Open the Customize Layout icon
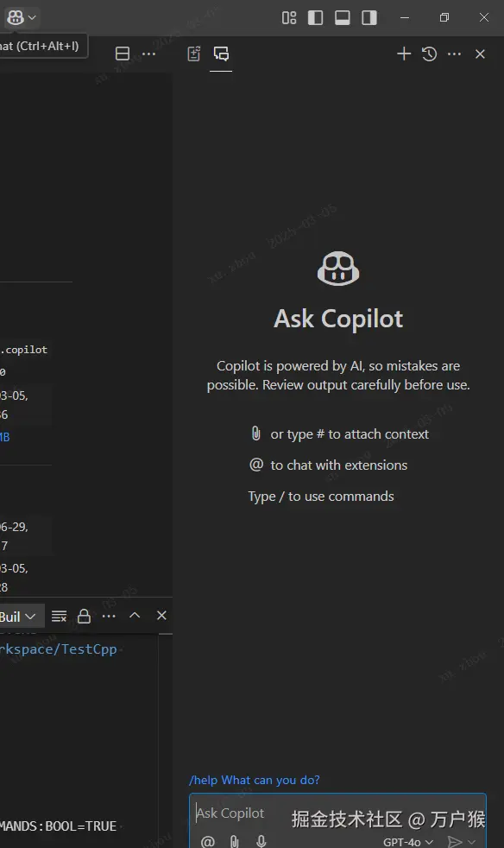The height and width of the screenshot is (848, 504). pyautogui.click(x=289, y=18)
